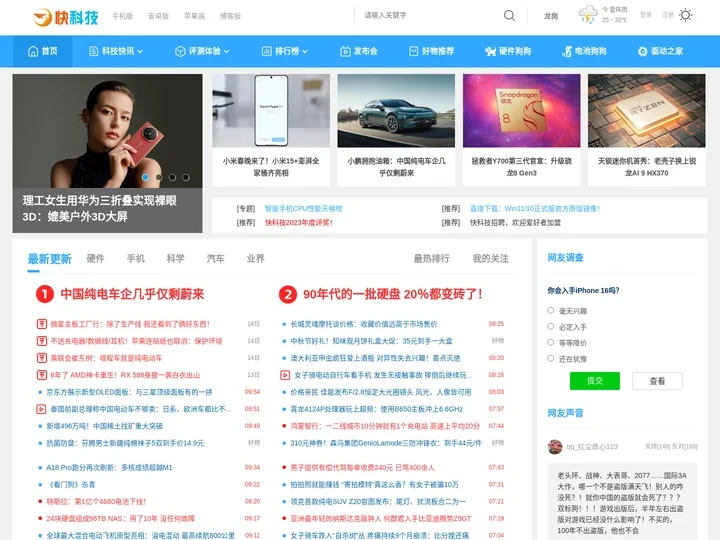Switch to the 手机 tab
This screenshot has width=720, height=540.
point(135,259)
